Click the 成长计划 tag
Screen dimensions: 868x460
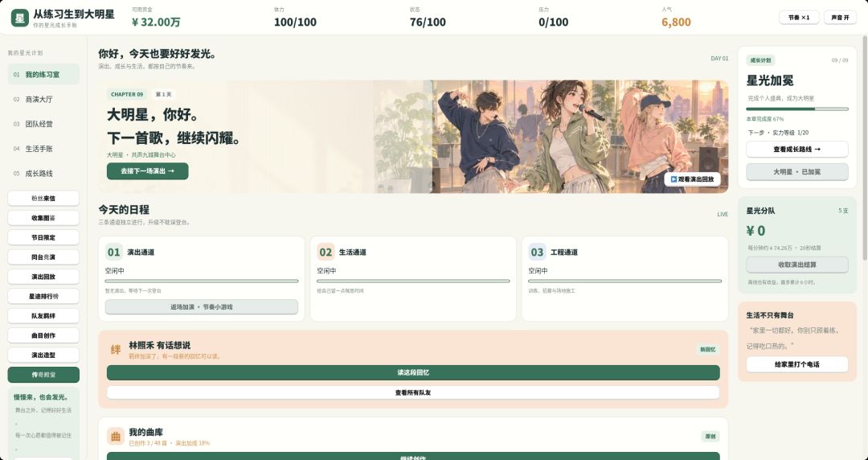point(760,60)
